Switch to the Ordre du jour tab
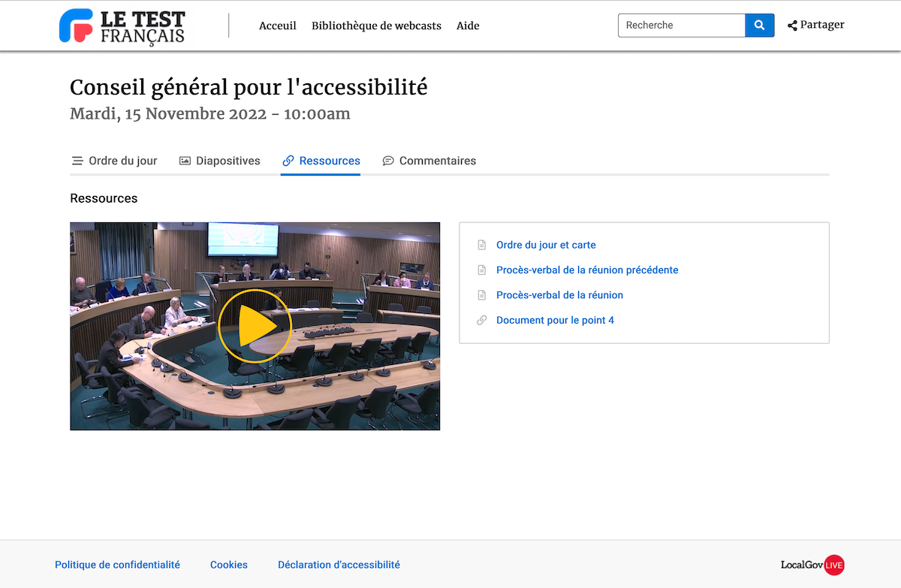Screen dimensions: 901x588 point(114,161)
